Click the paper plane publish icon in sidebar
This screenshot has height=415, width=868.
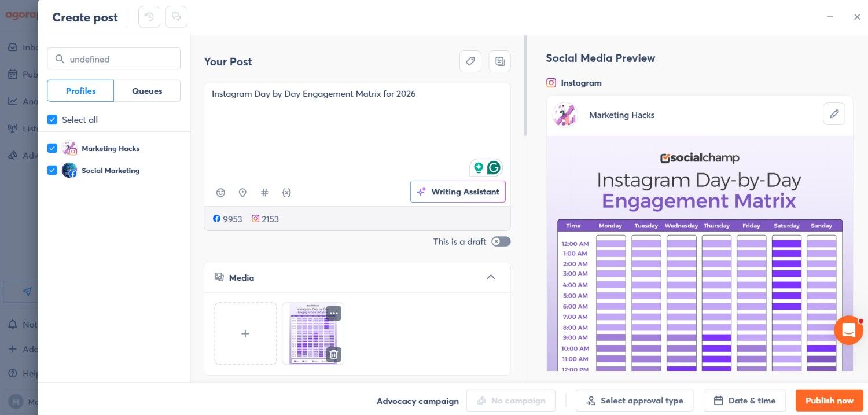coord(27,292)
